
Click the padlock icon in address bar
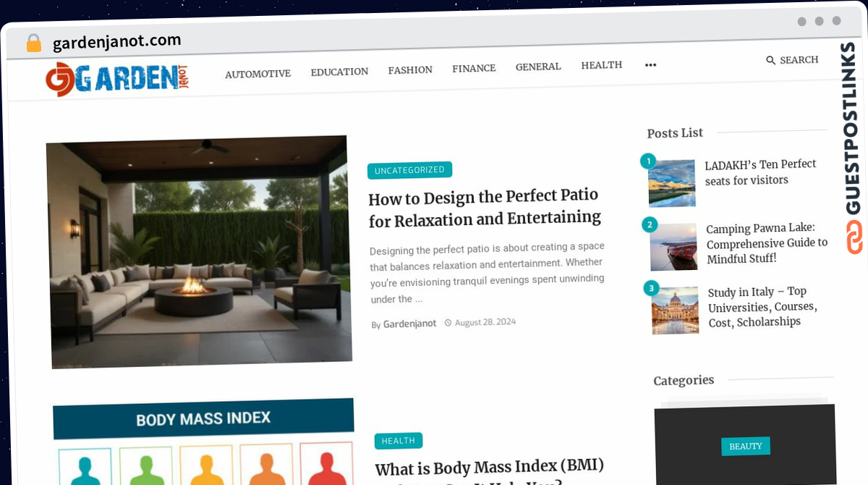coord(33,43)
